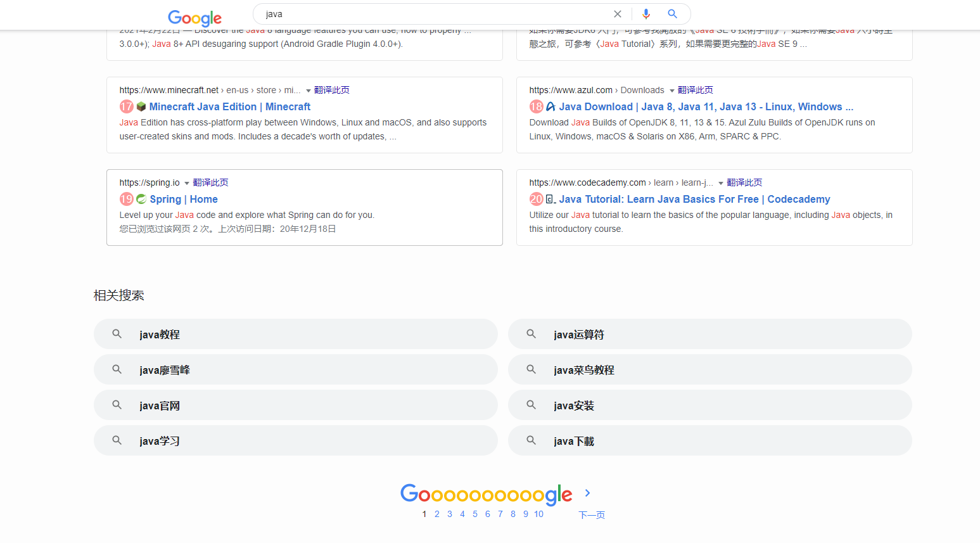Expand the 翻译此页 dropdown for spring.io
The image size is (980, 543).
point(186,182)
